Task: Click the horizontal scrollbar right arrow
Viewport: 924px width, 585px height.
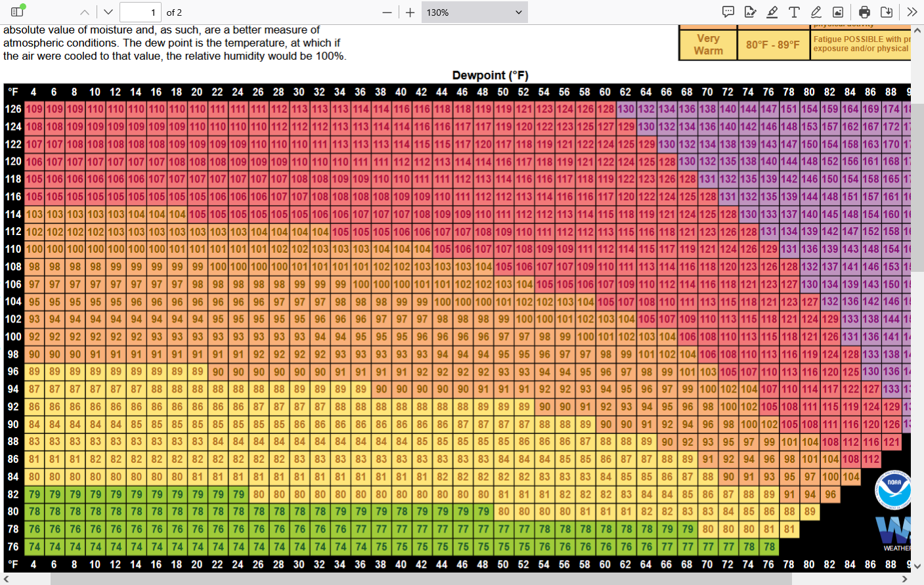Action: coord(904,578)
